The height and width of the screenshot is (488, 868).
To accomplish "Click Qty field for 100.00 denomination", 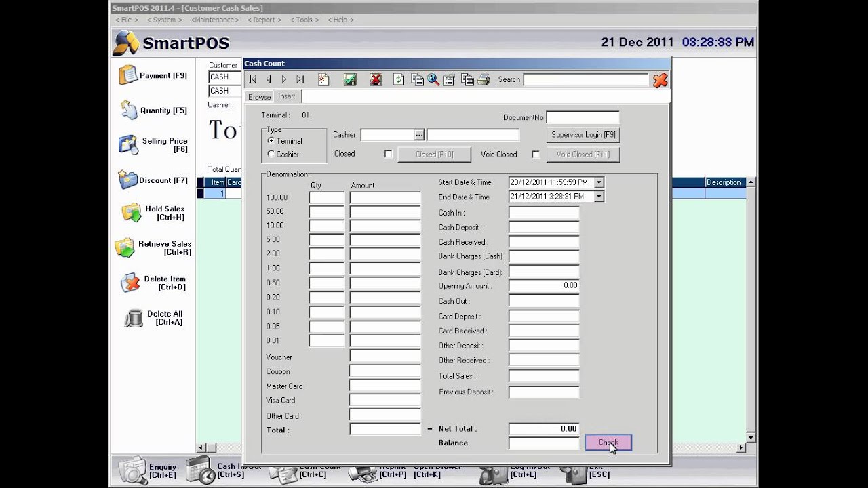I will 327,198.
